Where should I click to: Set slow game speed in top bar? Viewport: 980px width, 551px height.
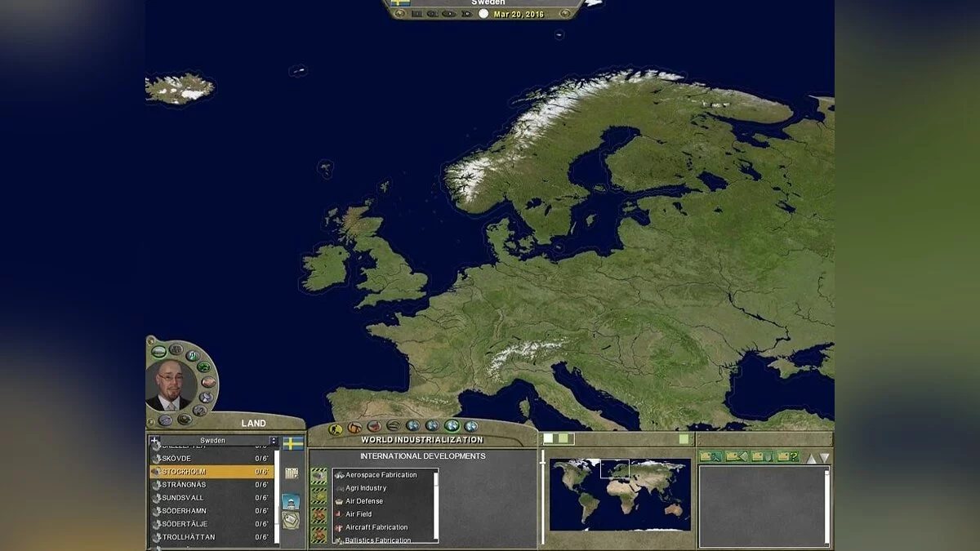pos(432,14)
